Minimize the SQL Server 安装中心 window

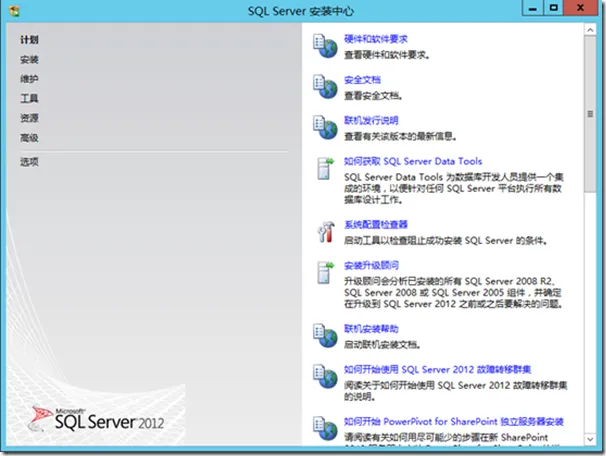tap(533, 8)
